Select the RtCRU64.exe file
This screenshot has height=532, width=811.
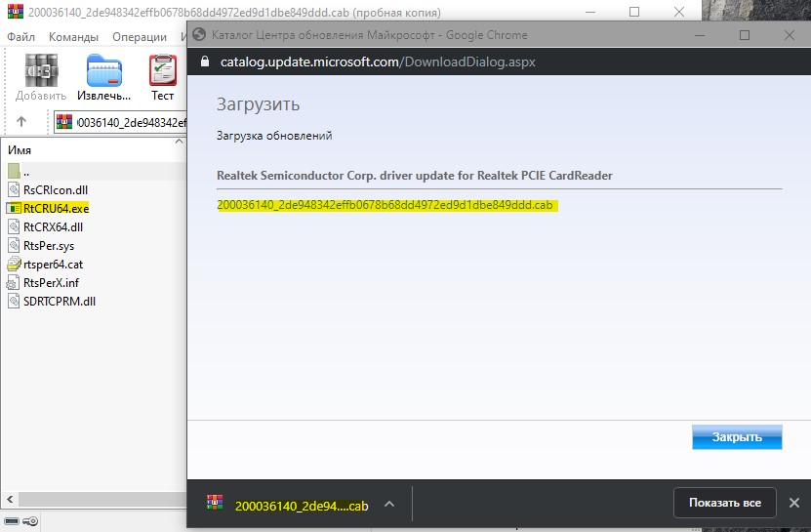56,209
